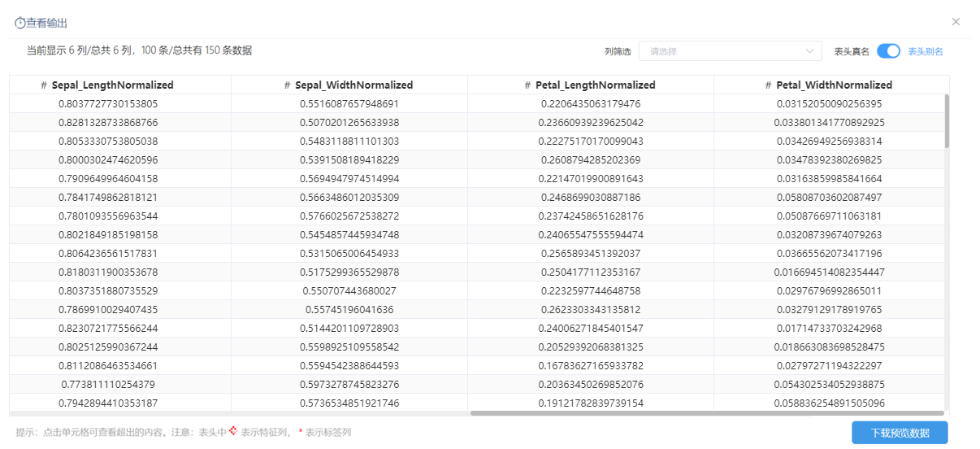Image resolution: width=980 pixels, height=449 pixels.
Task: Select cell 0.2504177112353167
Action: [591, 272]
